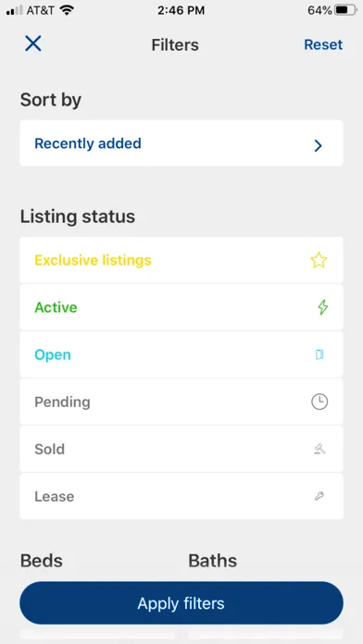
Task: Tap the Filters title header
Action: coord(175,44)
